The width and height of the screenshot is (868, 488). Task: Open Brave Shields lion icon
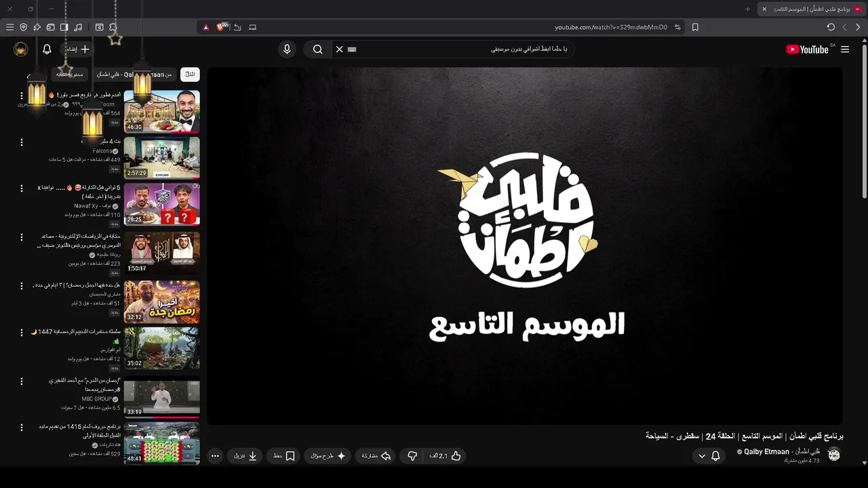221,27
